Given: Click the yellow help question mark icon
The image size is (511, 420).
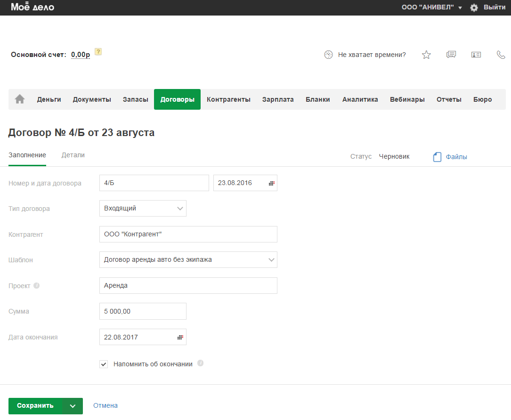Looking at the screenshot, I should coord(98,52).
